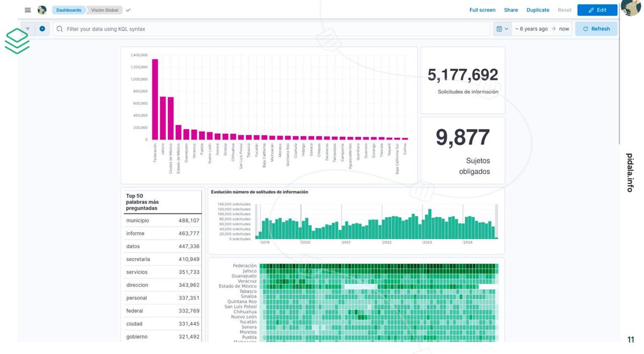Screen dimensions: 644x354
Task: Select the 'gobierno' table row
Action: (163, 336)
